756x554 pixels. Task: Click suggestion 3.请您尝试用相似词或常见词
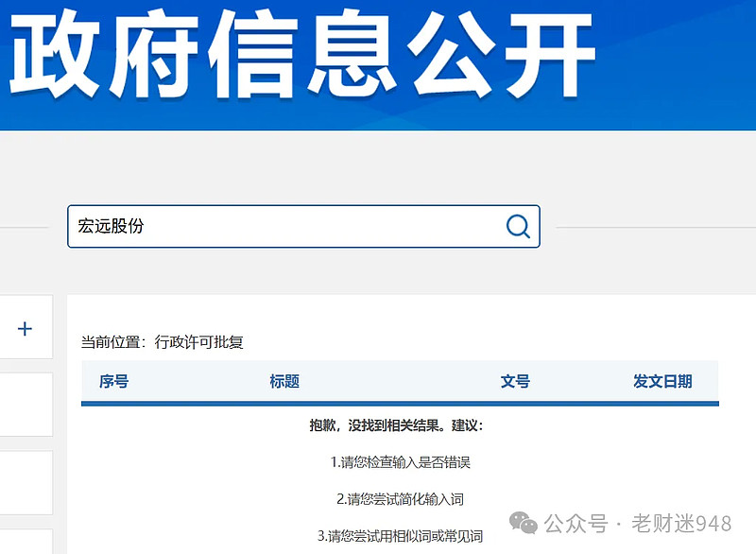coord(400,536)
